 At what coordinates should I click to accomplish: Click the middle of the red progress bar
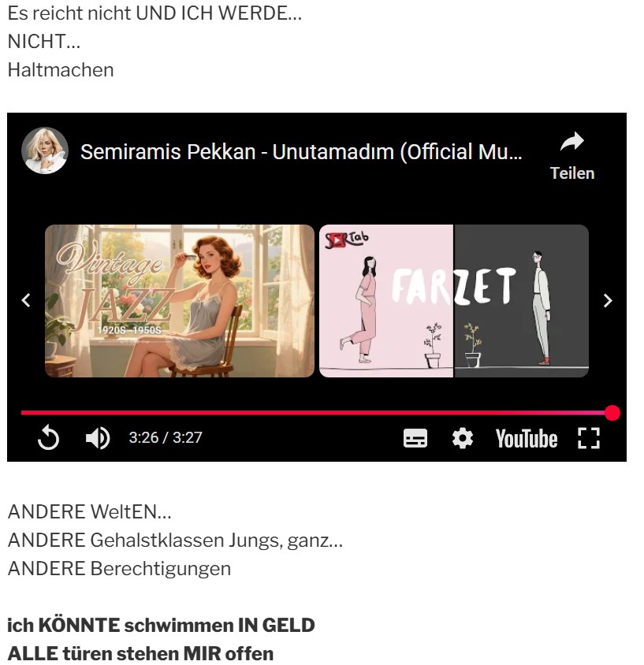tap(317, 413)
